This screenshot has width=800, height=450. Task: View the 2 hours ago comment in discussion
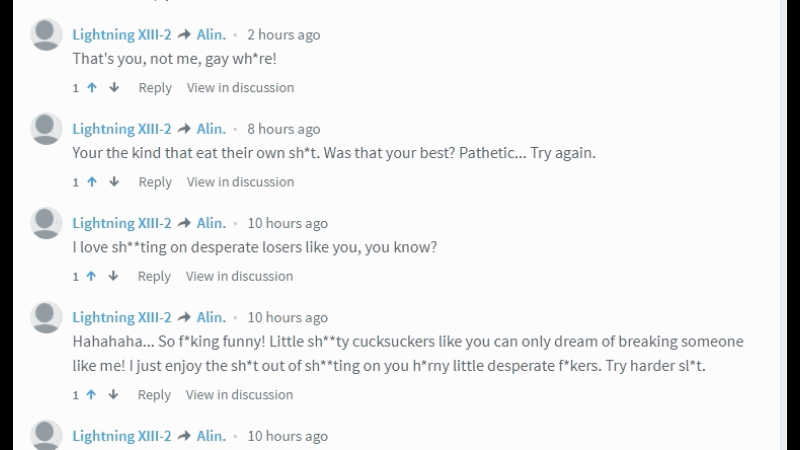click(x=240, y=88)
